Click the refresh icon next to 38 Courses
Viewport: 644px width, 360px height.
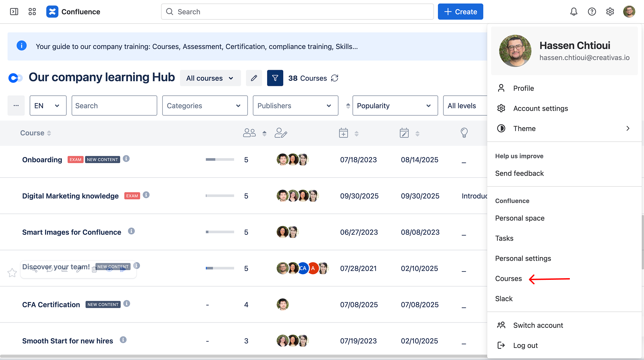(x=335, y=78)
